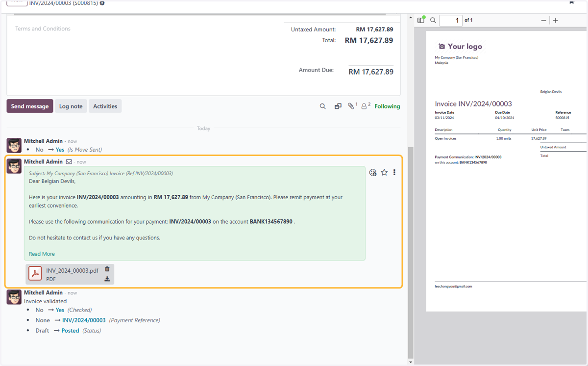588x366 pixels.
Task: Expand the three-dot message actions menu
Action: point(394,172)
